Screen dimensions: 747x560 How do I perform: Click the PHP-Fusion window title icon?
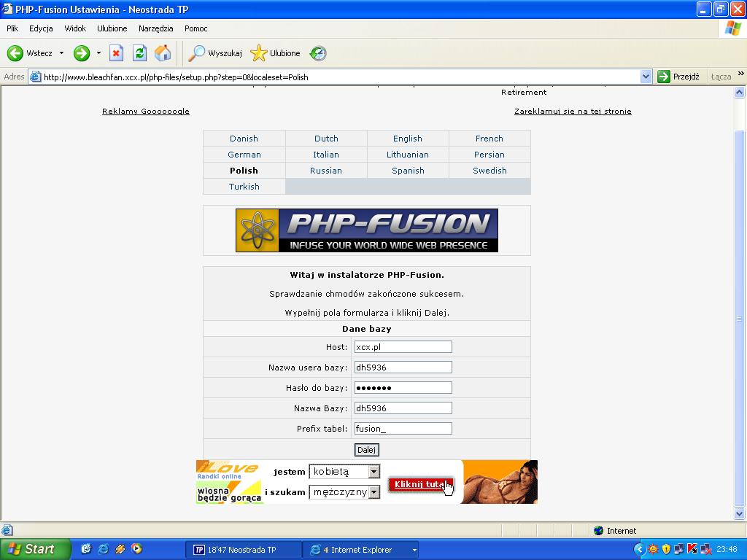(7, 9)
